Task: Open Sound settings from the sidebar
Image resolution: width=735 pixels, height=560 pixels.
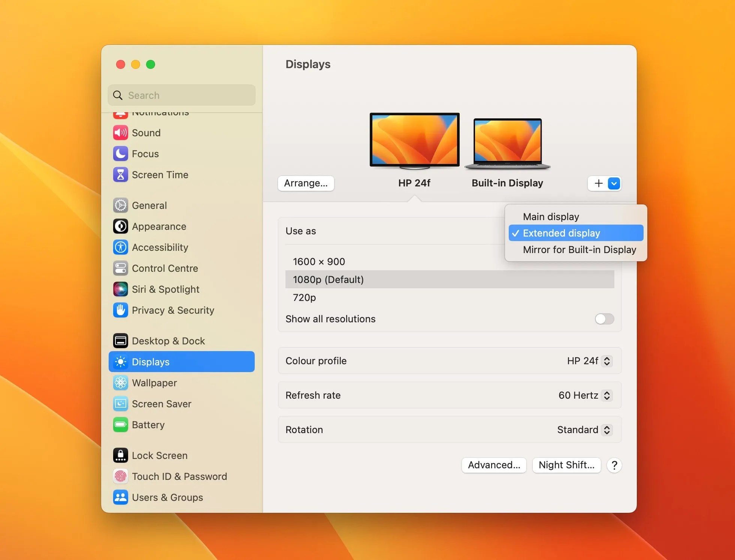Action: [146, 133]
